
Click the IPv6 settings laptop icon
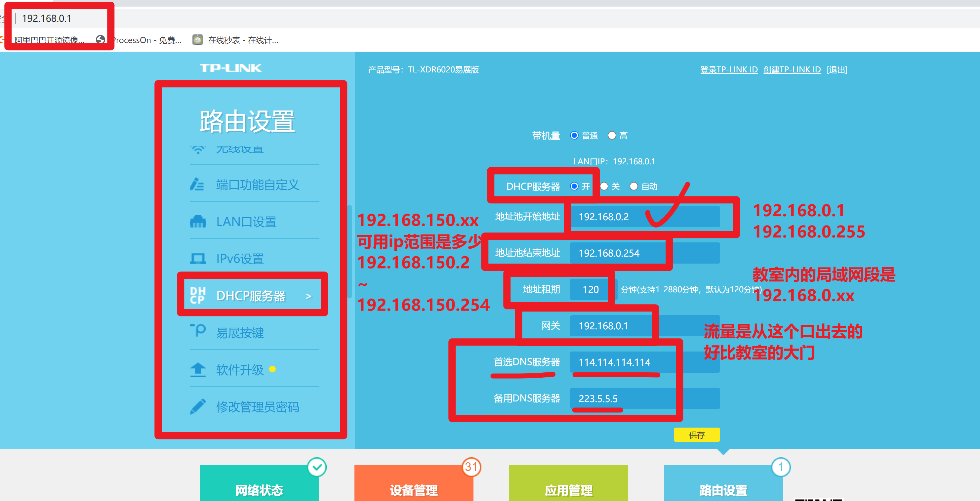(x=198, y=259)
